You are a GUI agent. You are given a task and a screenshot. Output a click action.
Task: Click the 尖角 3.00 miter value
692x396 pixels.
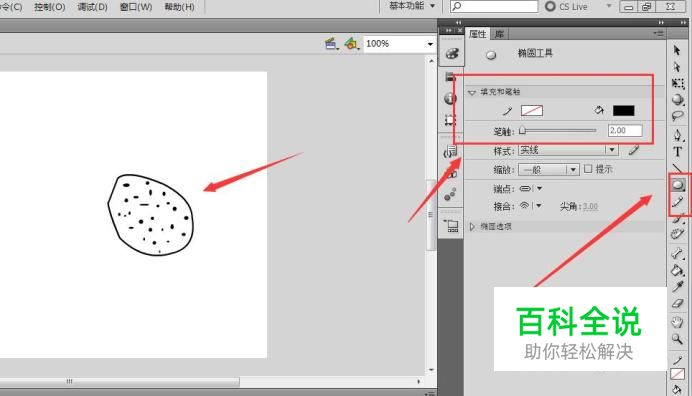pos(590,206)
